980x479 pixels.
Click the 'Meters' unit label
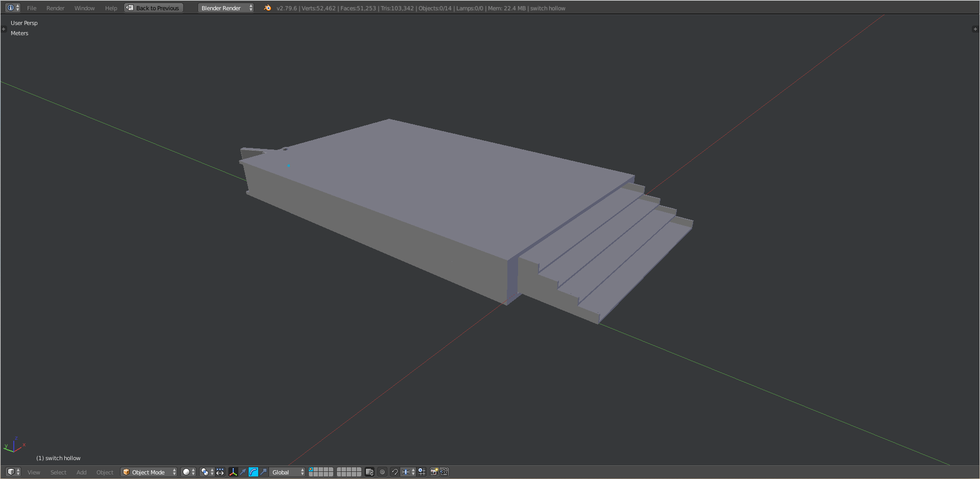point(19,33)
